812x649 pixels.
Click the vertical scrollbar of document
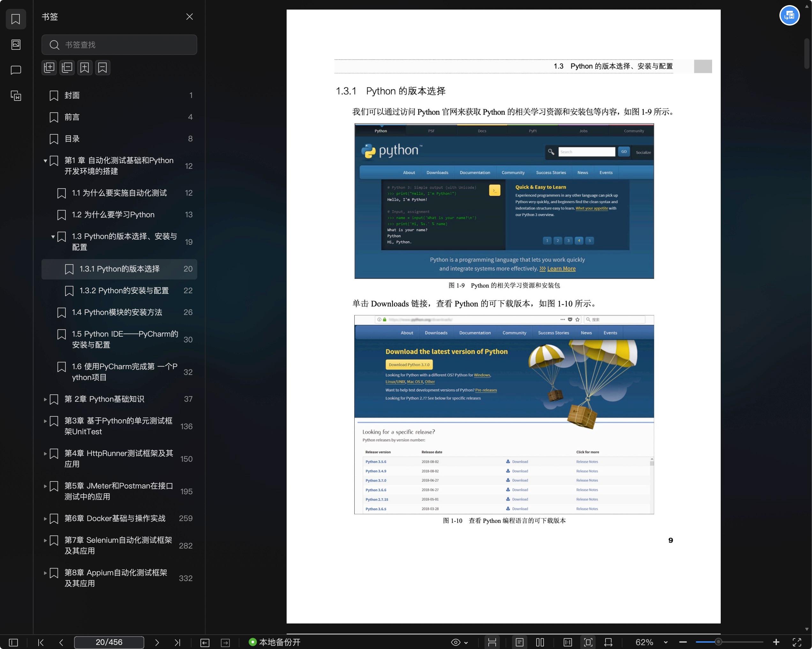[806, 54]
